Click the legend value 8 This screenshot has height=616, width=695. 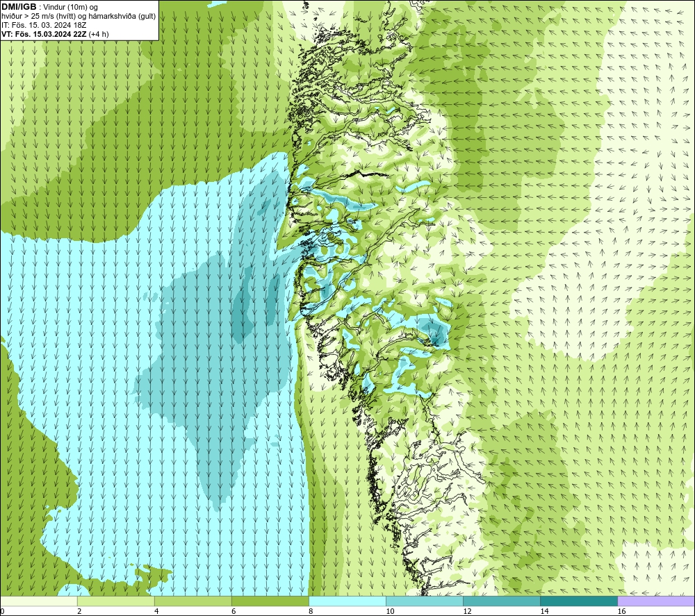pyautogui.click(x=311, y=611)
